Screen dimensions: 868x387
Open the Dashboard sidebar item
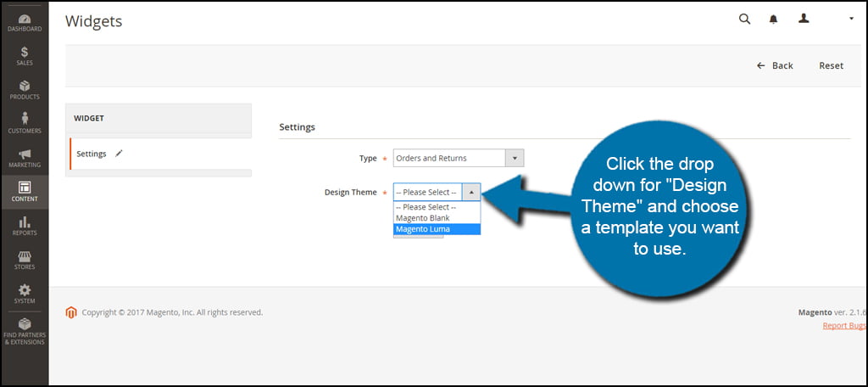point(25,23)
